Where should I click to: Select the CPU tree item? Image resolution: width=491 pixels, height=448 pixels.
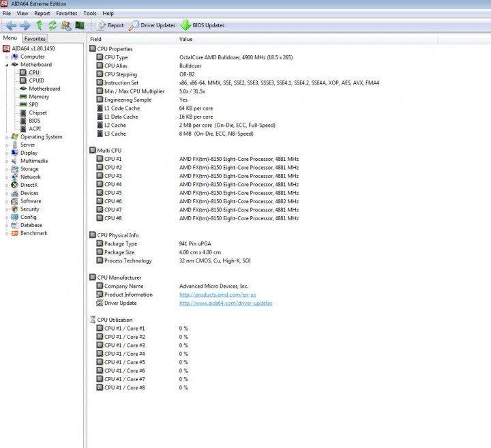[x=34, y=72]
